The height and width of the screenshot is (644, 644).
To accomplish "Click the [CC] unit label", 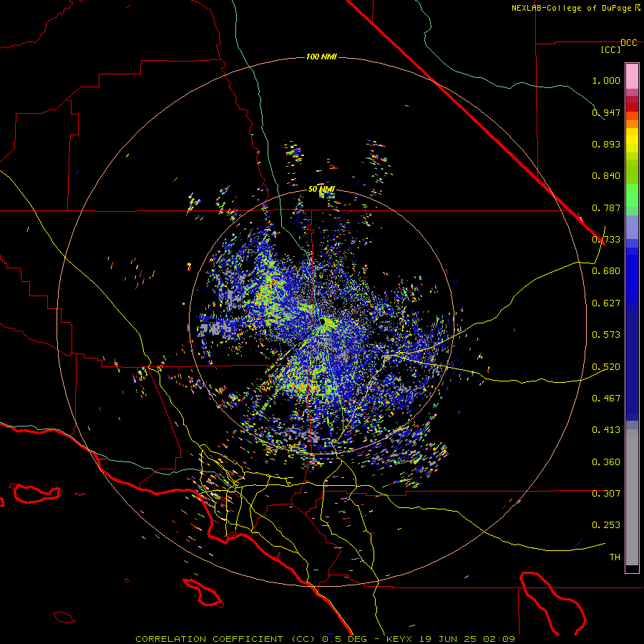I will pyautogui.click(x=610, y=49).
